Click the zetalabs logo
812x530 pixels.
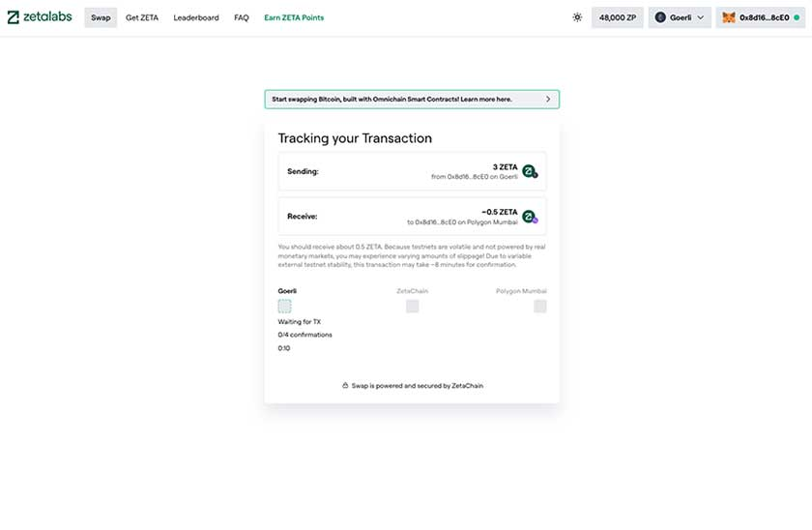(40, 17)
